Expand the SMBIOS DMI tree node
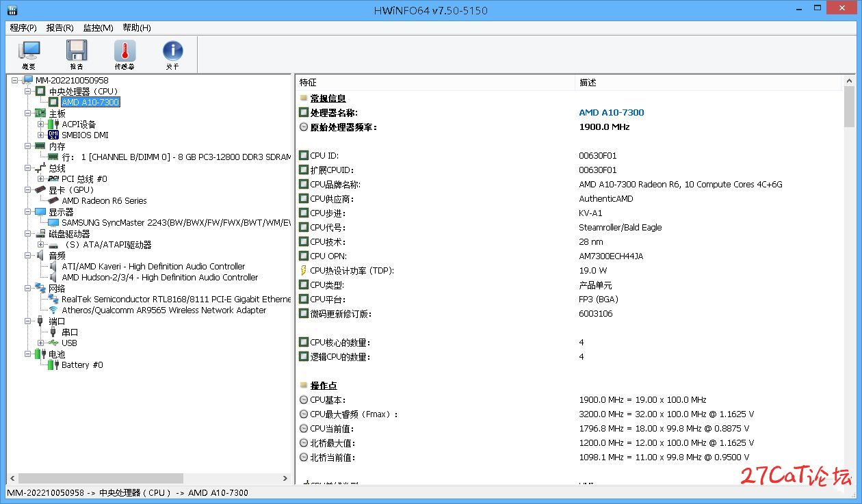This screenshot has height=504, width=862. pos(41,135)
